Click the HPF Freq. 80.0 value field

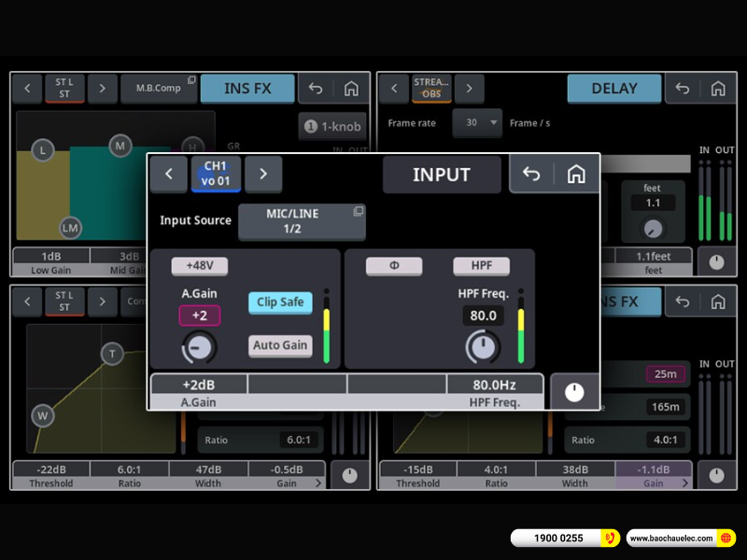pyautogui.click(x=483, y=315)
